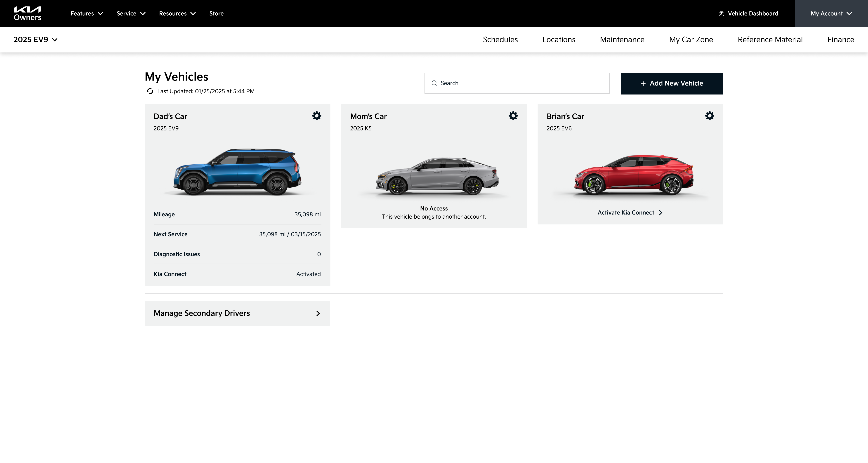This screenshot has height=463, width=868.
Task: Click the Activate Kia Connect chevron arrow
Action: pos(660,213)
